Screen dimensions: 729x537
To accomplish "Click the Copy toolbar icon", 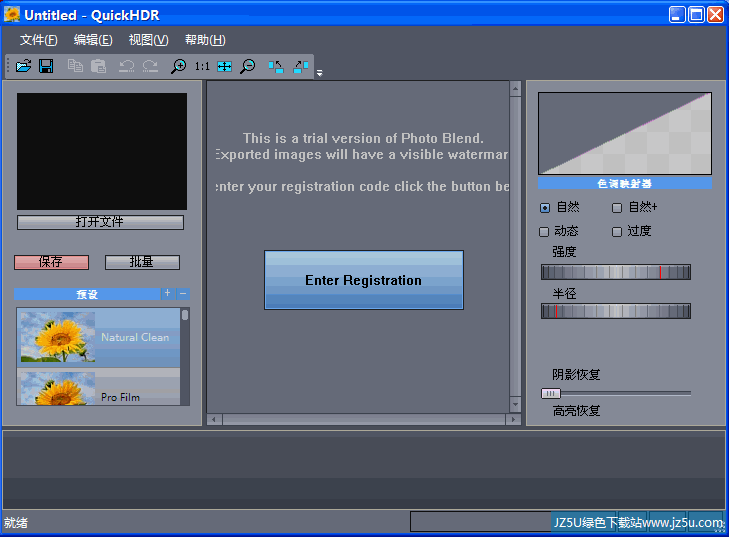I will [75, 66].
